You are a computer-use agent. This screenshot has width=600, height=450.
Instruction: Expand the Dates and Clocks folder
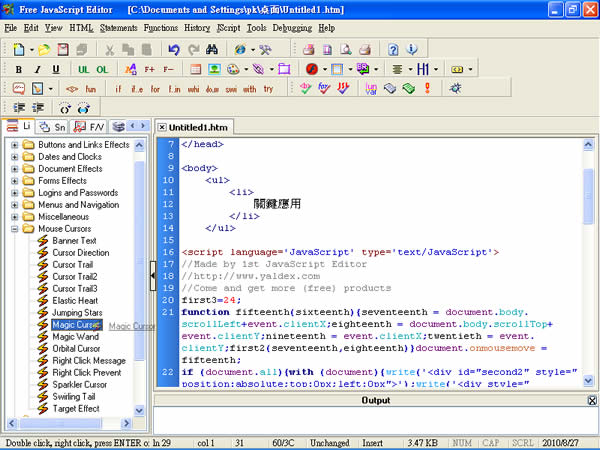(15, 157)
